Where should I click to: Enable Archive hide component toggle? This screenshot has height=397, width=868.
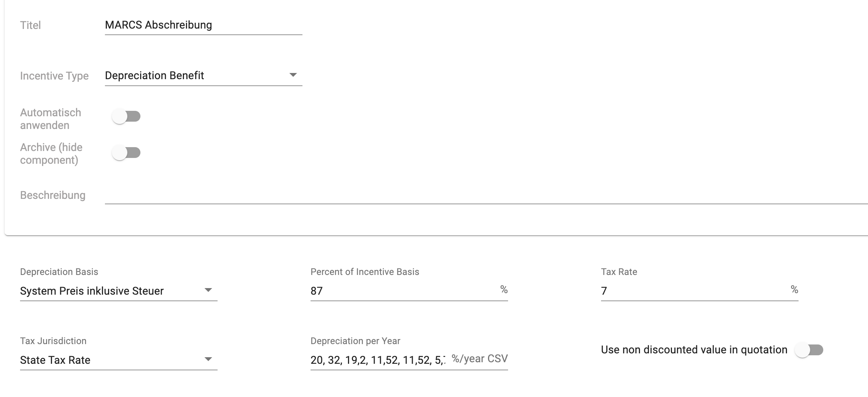[126, 153]
